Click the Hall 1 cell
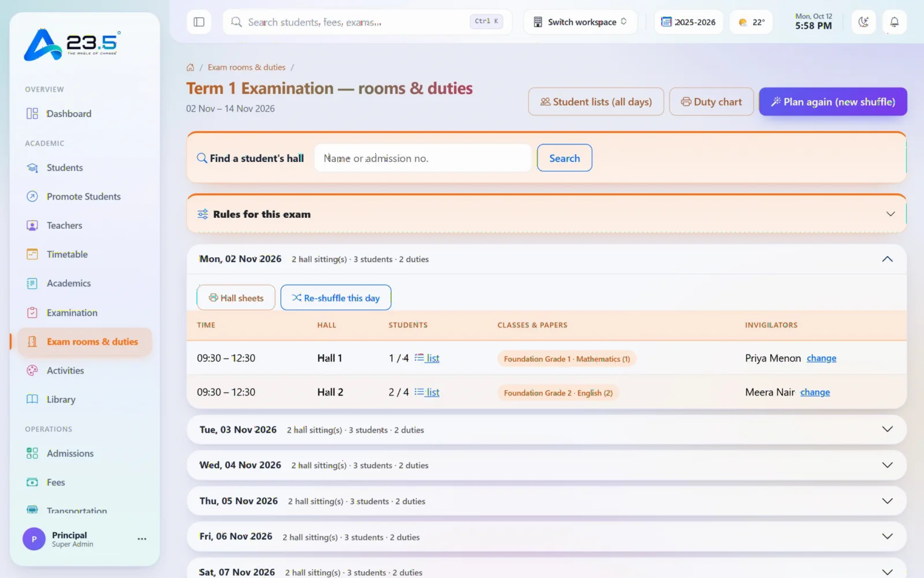Screen dimensions: 924x578 pyautogui.click(x=330, y=358)
